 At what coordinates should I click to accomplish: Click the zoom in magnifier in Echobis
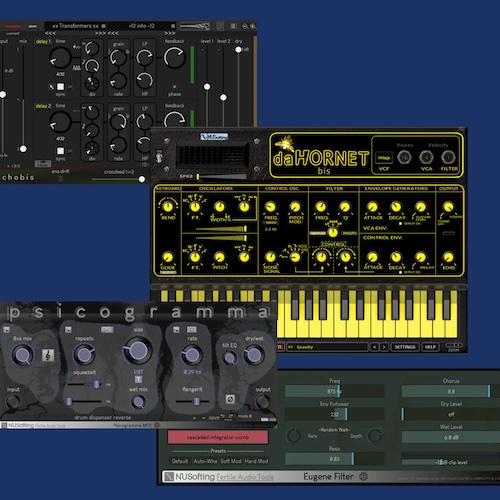253,26
